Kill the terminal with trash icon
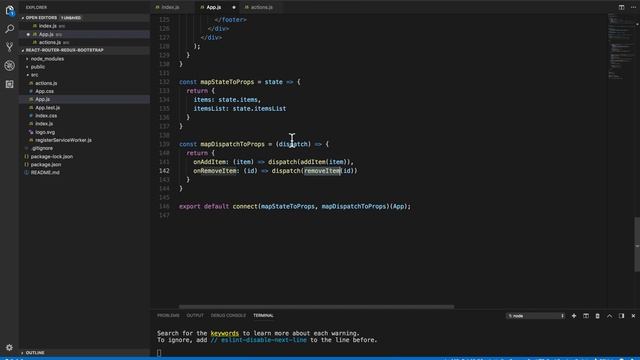The width and height of the screenshot is (640, 360). click(598, 316)
